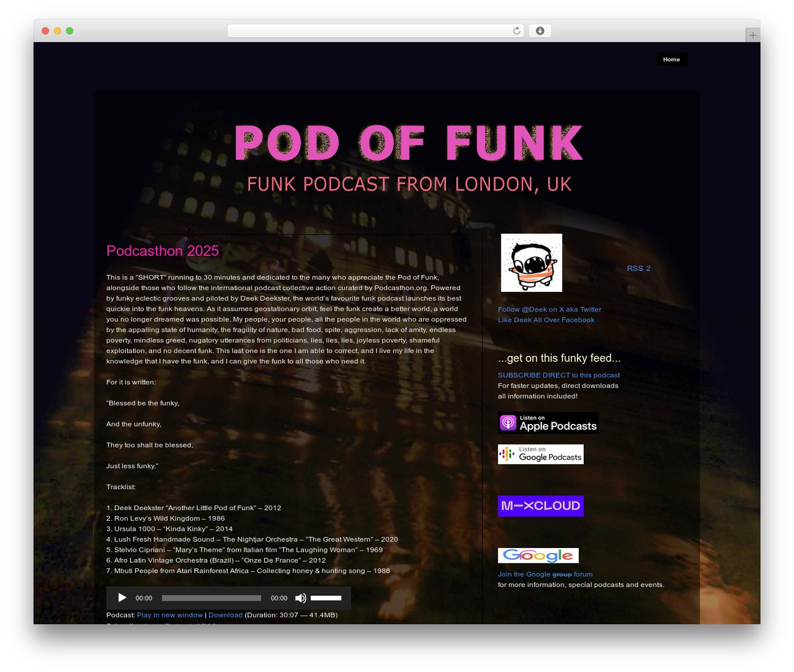Click the cartoon avatar image
The height and width of the screenshot is (672, 794).
532,263
